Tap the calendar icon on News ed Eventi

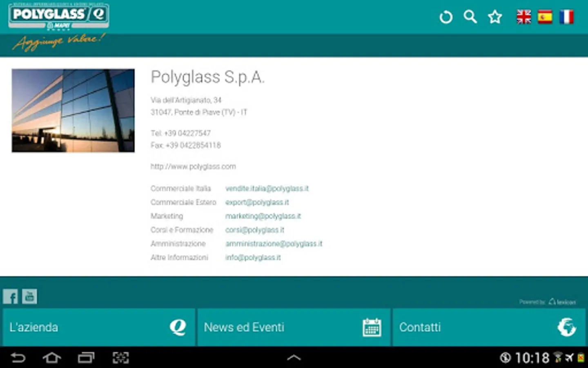[x=372, y=327]
